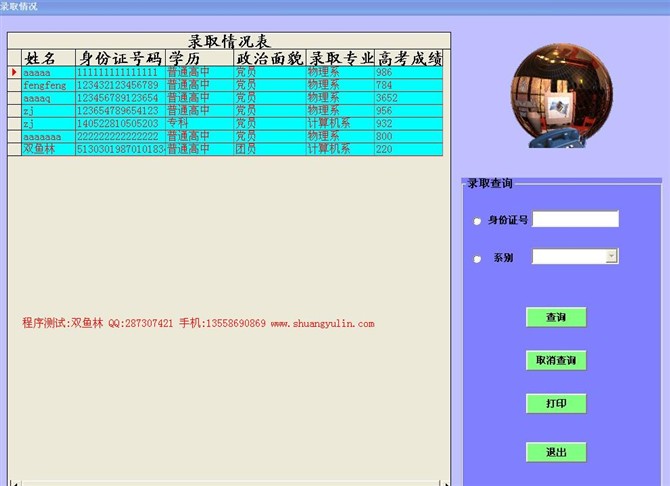
Task: Click the 录取专业 column header
Action: tap(340, 58)
